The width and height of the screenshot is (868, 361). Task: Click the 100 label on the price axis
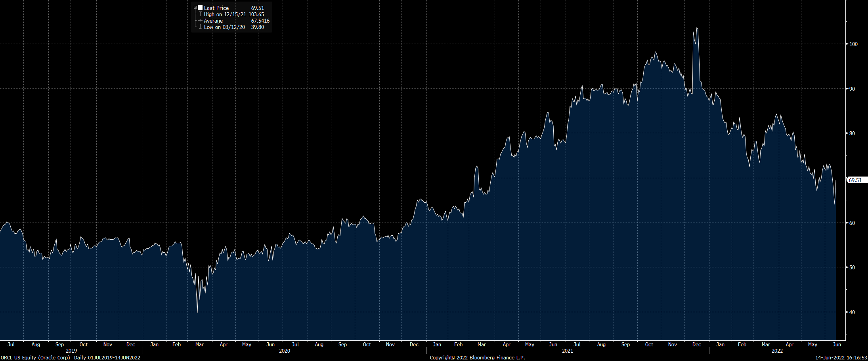click(x=853, y=44)
